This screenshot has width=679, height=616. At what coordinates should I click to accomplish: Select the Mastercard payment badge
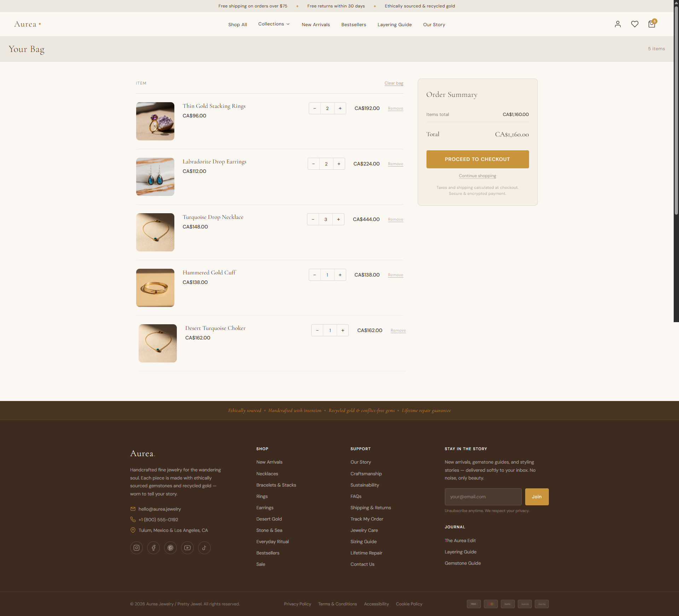(491, 604)
